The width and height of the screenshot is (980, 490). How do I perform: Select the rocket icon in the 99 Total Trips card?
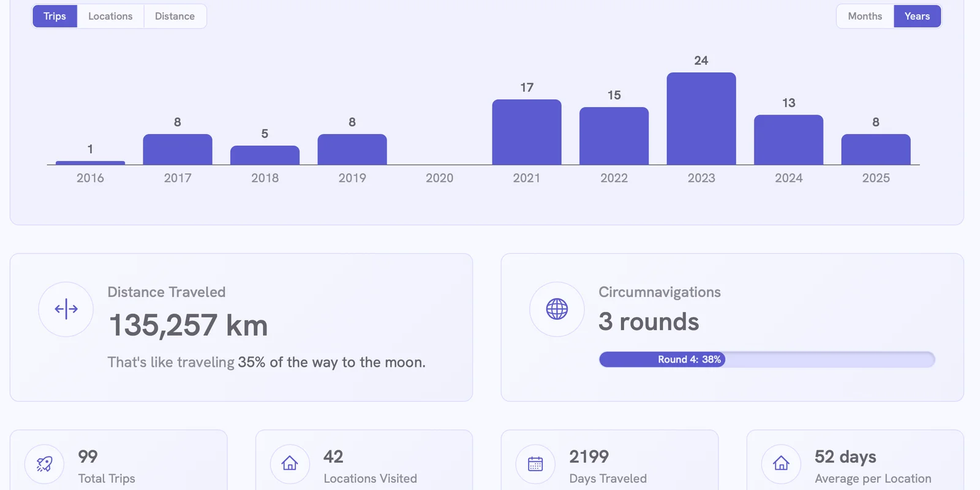click(x=45, y=464)
